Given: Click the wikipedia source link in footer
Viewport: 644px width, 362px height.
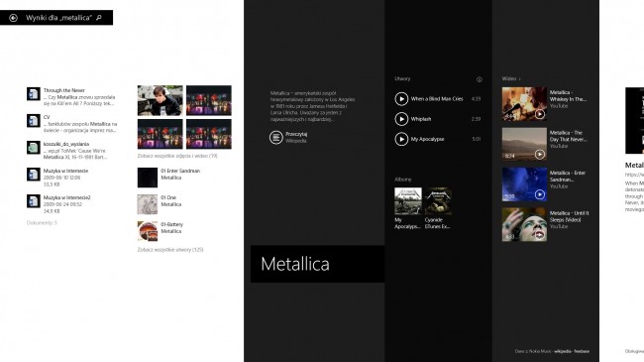Looking at the screenshot, I should [x=563, y=351].
